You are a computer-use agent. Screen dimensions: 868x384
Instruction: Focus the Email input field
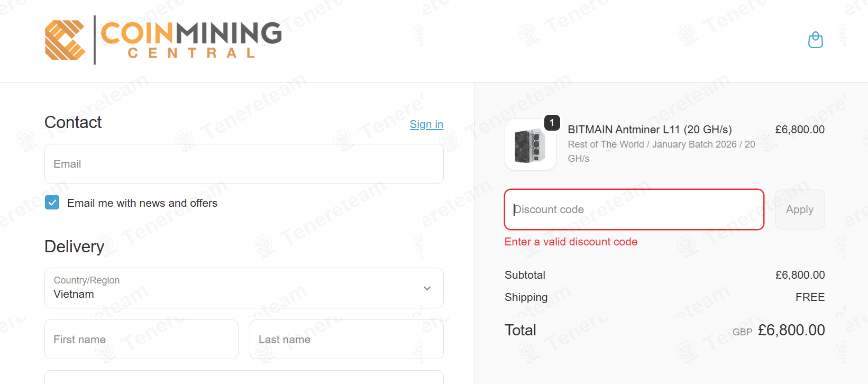click(x=243, y=164)
